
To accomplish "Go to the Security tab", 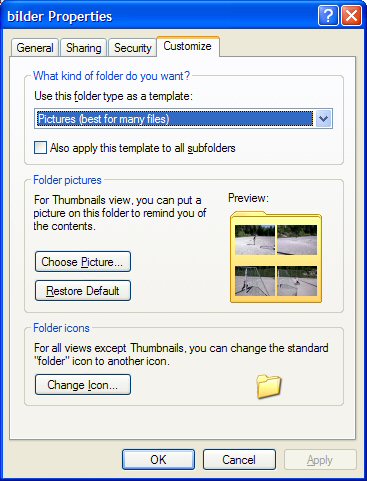I will click(x=132, y=48).
